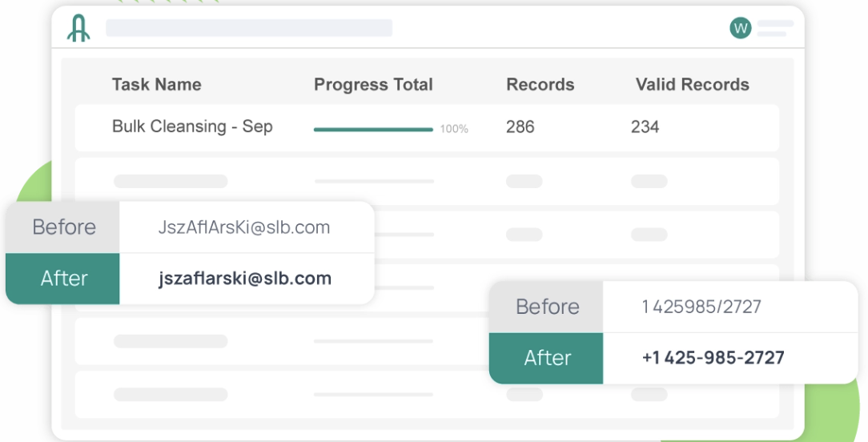Click the original email JszAflArsKi@slb.com

[244, 227]
